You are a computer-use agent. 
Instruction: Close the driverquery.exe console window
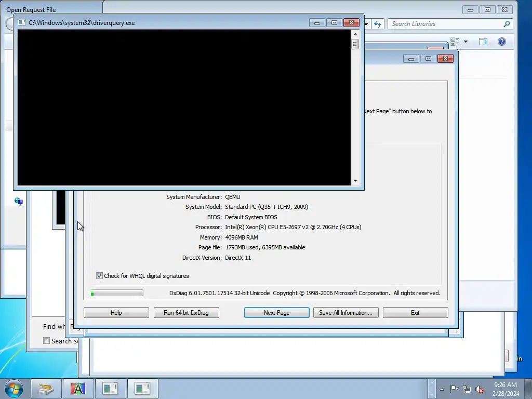(352, 23)
